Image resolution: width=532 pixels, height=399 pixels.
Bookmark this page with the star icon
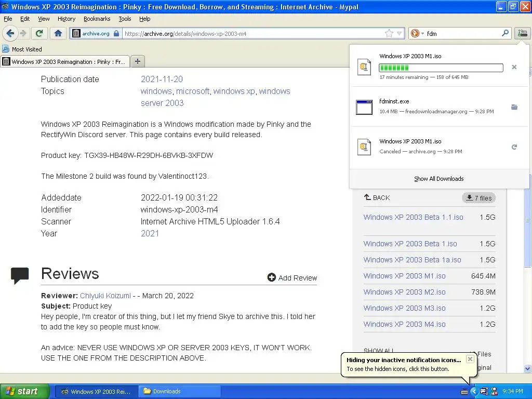pyautogui.click(x=389, y=33)
